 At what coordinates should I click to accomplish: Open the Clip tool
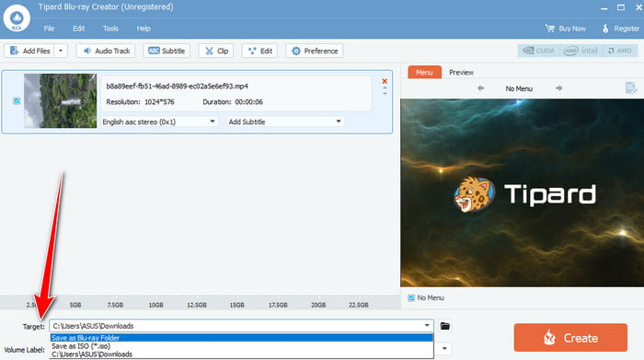click(x=216, y=51)
